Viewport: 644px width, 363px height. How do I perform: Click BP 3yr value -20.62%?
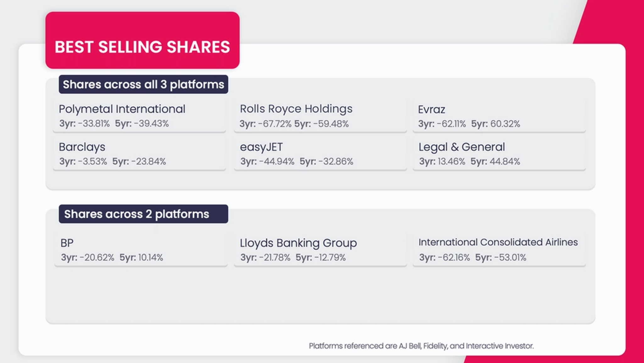click(x=97, y=258)
